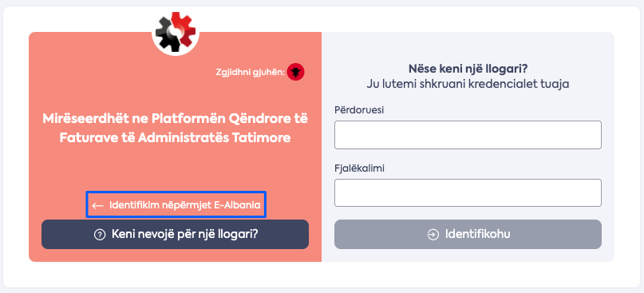Screen dimensions: 644x293
Task: Click the Fjalëkalimi field label
Action: 359,168
